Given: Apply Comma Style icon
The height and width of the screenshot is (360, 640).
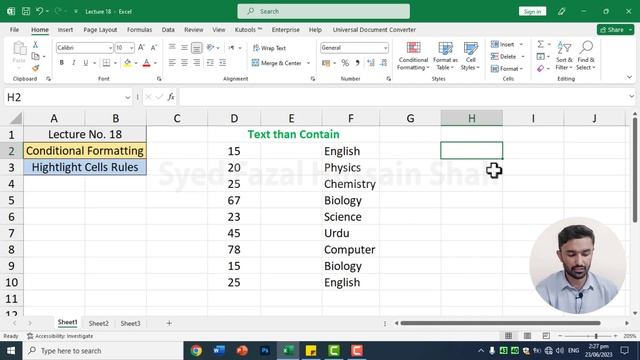Looking at the screenshot, I should click(x=358, y=63).
